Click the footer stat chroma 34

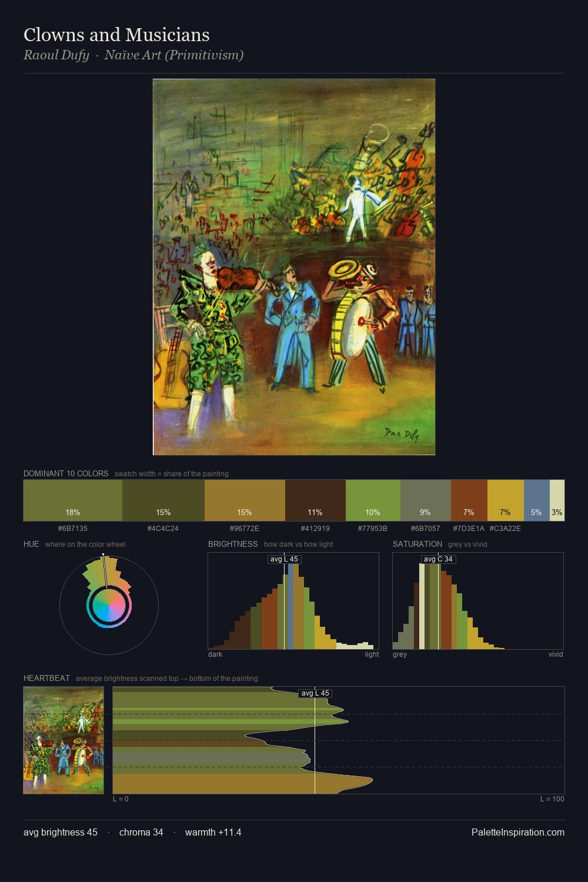141,833
